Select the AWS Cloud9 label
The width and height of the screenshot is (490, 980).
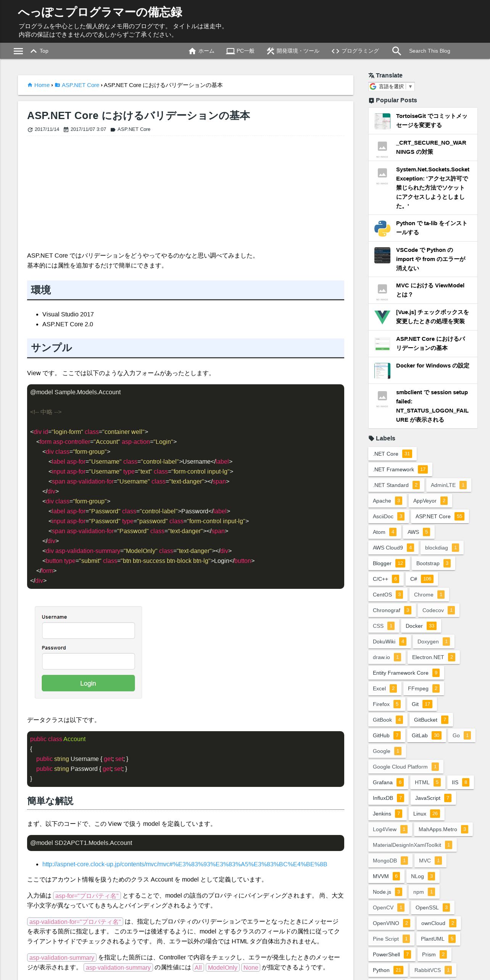[x=393, y=548]
